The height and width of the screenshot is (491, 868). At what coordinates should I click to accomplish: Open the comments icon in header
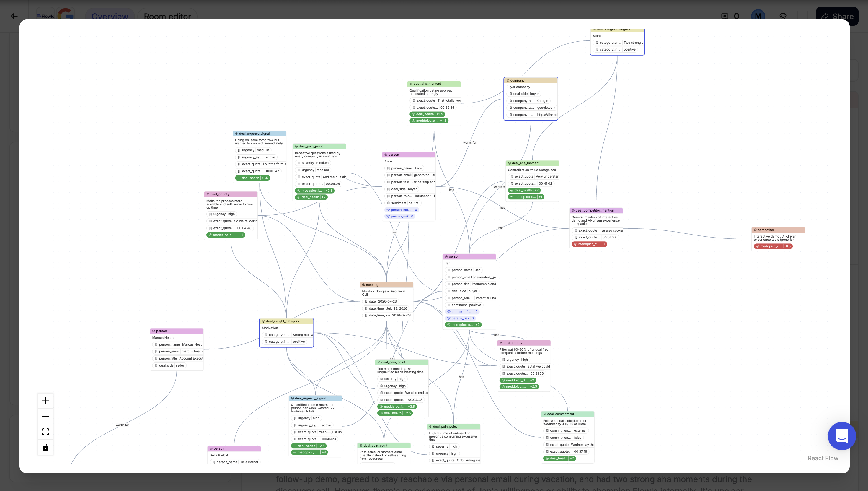point(725,16)
